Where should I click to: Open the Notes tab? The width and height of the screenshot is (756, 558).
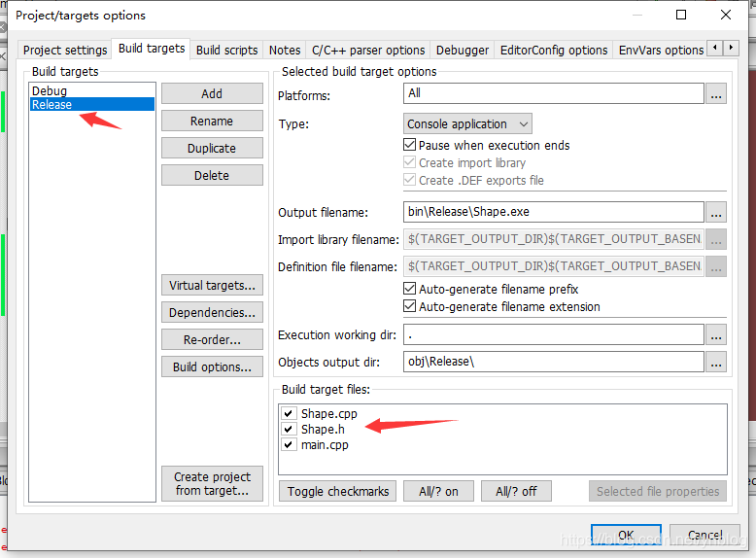285,51
